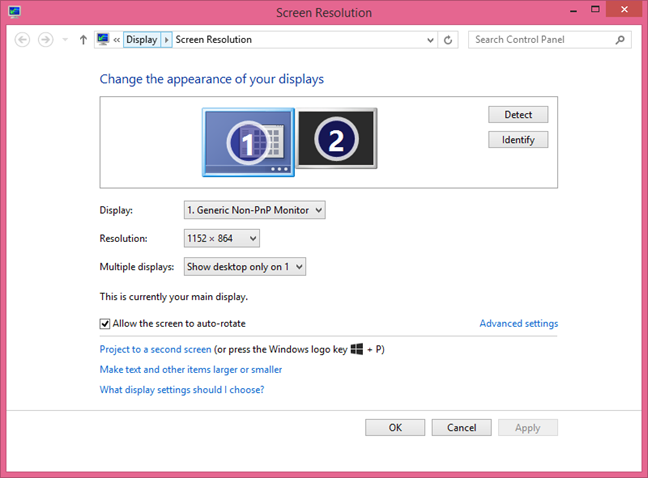Click the Control Panel icon in address bar
Screen dimensions: 648x478
click(103, 39)
